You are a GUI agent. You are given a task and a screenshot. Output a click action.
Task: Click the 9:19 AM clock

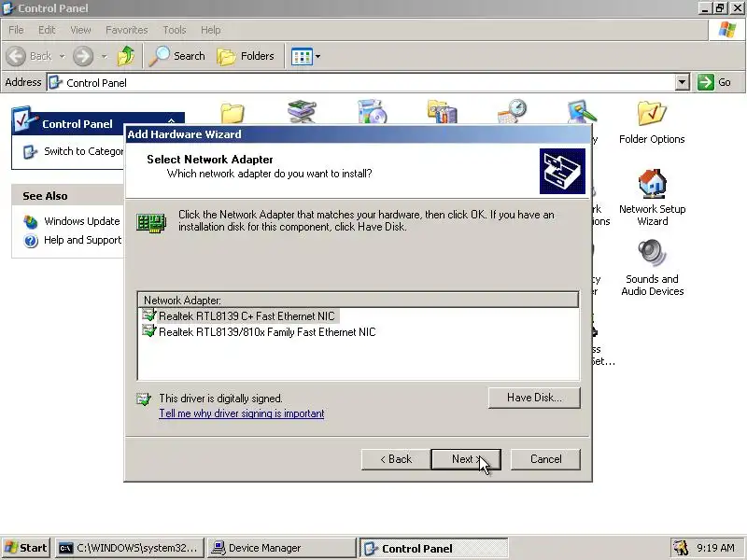coord(715,548)
